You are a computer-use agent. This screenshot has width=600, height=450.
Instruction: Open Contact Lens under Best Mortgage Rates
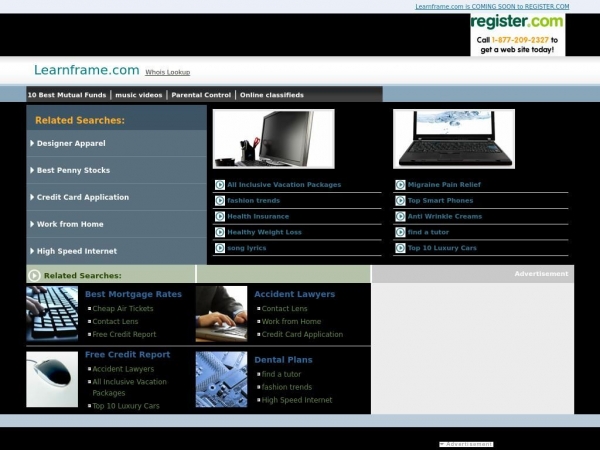115,321
